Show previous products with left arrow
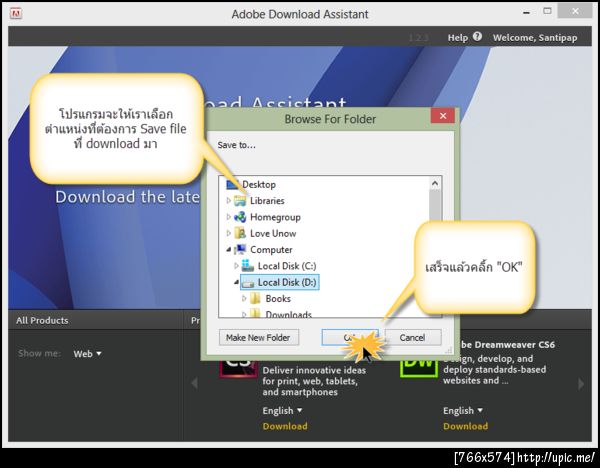600x468 pixels. pos(194,383)
